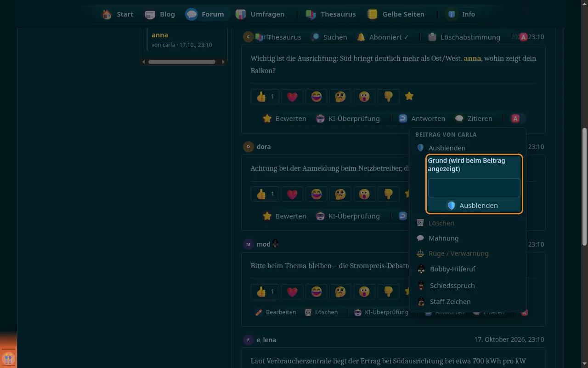Give carla's post a thumbs-up reaction
The height and width of the screenshot is (368, 588).
pos(265,97)
